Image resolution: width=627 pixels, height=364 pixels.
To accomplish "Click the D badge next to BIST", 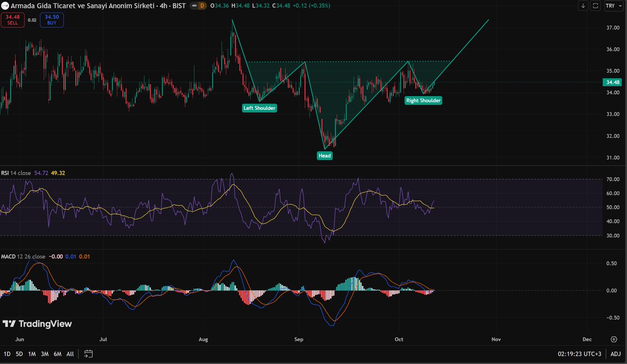I will 201,6.
